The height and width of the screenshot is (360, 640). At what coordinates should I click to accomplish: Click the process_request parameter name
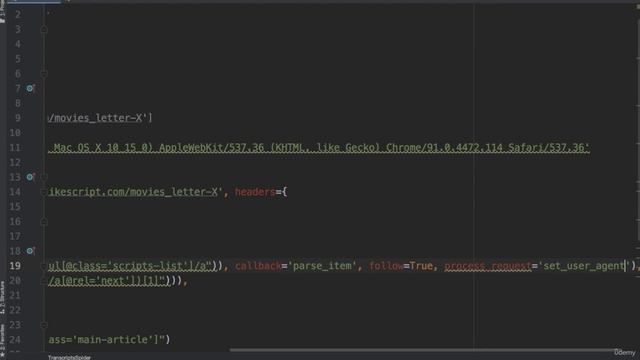pos(488,266)
